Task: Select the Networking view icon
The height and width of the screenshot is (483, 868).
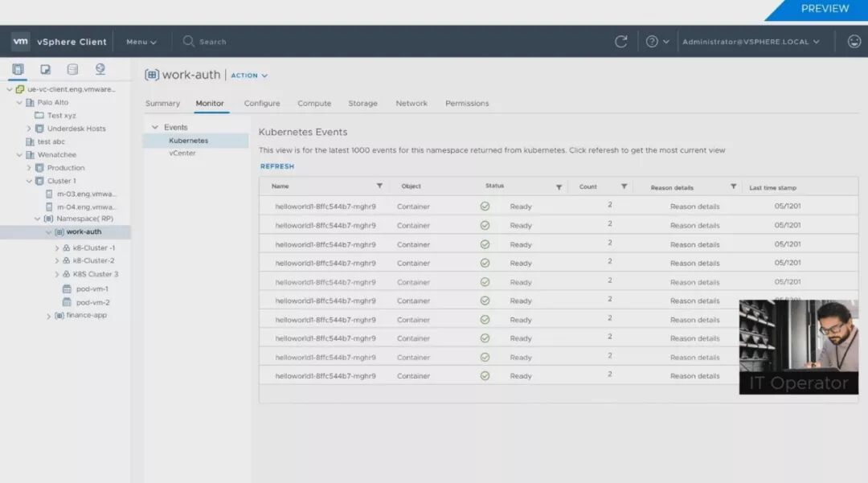Action: (x=100, y=68)
